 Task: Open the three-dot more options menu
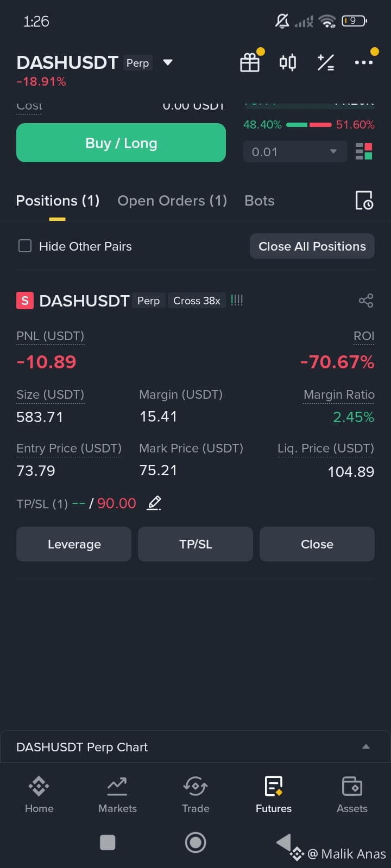[363, 62]
